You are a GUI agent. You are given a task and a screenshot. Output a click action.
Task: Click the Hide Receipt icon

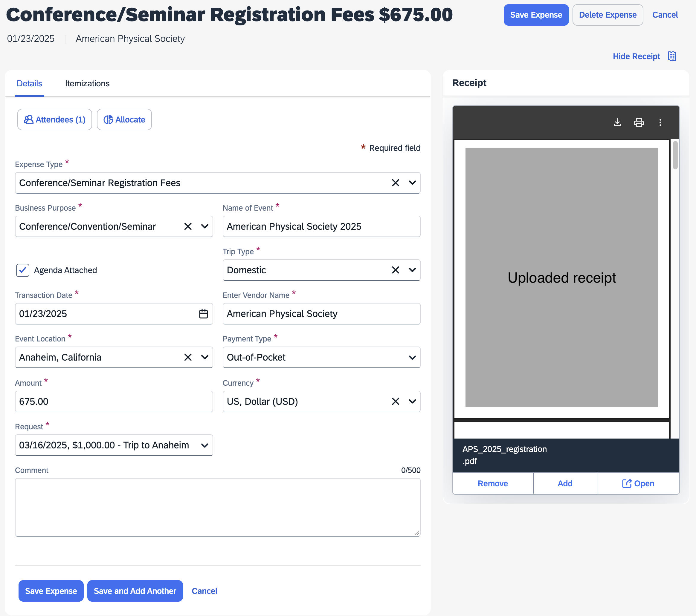(x=671, y=56)
